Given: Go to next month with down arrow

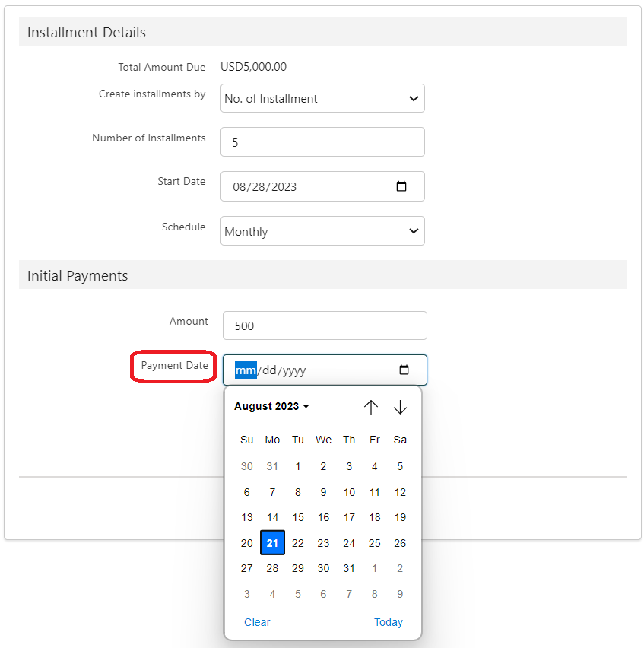Looking at the screenshot, I should point(400,407).
